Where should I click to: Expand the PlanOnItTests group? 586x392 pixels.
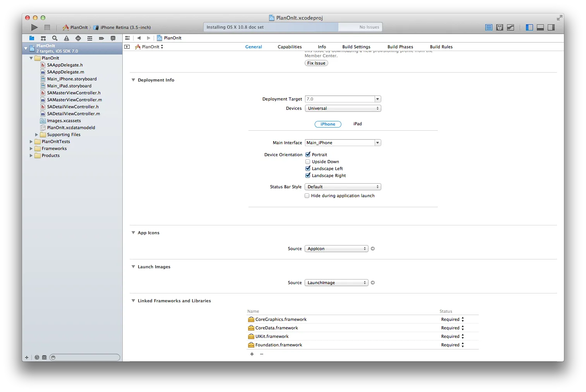coord(31,141)
